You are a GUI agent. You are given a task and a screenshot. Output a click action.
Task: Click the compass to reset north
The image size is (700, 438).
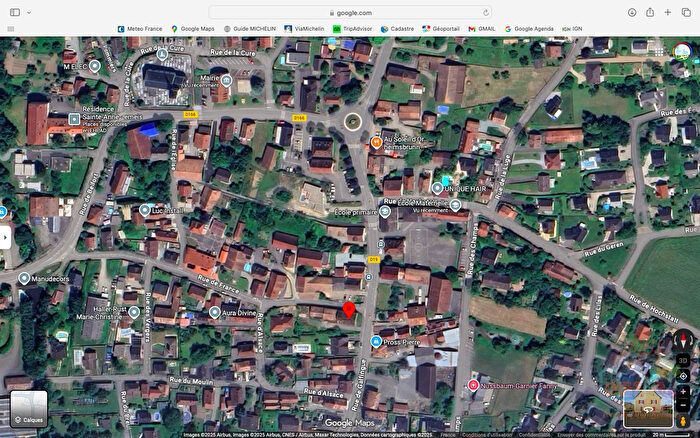[684, 339]
